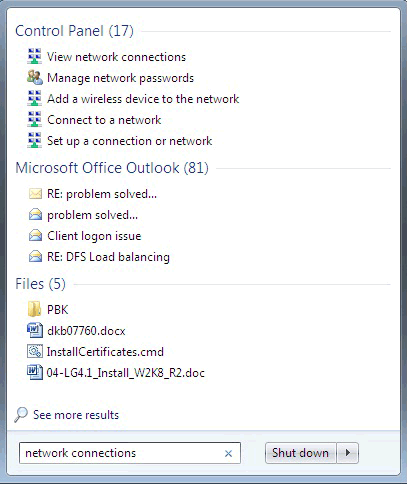Viewport: 407px width, 484px height.
Task: Open dkb07760.docx Word document icon
Action: point(35,330)
